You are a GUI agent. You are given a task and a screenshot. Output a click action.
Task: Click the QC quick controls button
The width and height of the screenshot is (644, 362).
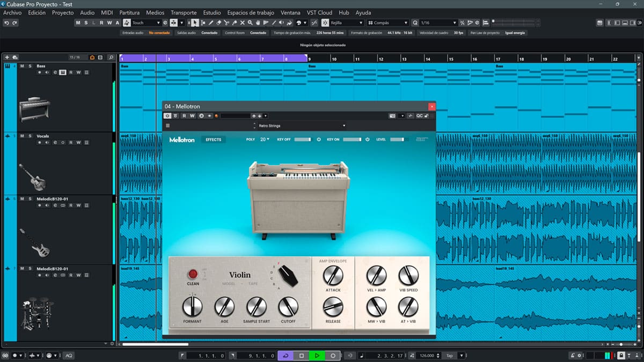coord(419,116)
